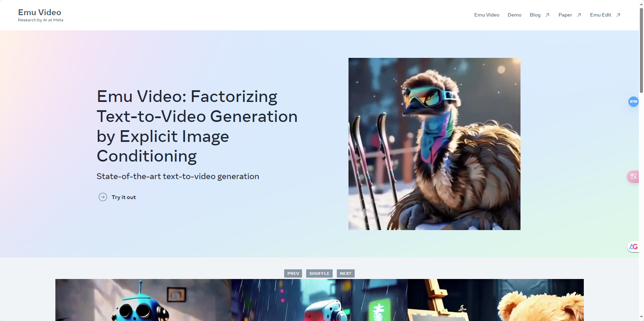The height and width of the screenshot is (321, 644).
Task: Click the skiing emu hero video
Action: (x=434, y=144)
